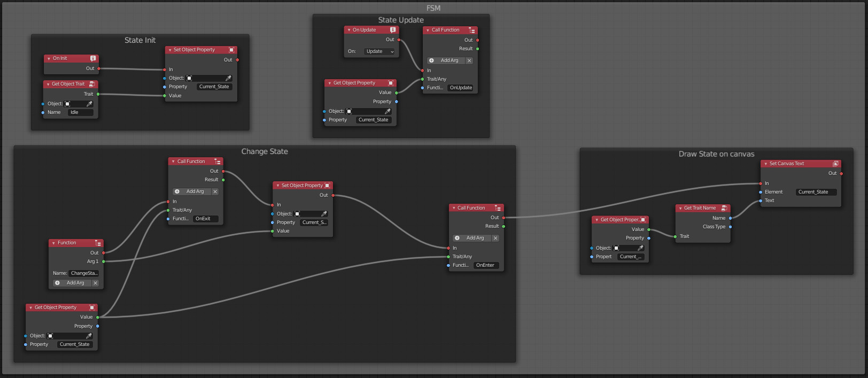Click Change State Set Object Property header icon
Image resolution: width=868 pixels, height=378 pixels.
point(327,186)
